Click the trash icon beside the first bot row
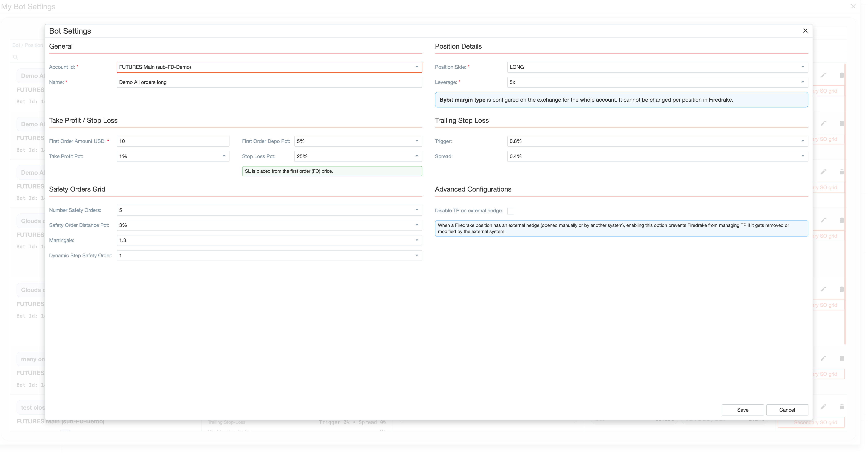Screen dimensions: 868x453 842,75
